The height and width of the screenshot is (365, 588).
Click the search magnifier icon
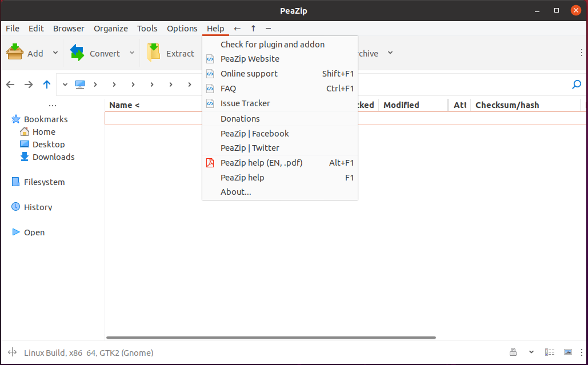(x=577, y=85)
